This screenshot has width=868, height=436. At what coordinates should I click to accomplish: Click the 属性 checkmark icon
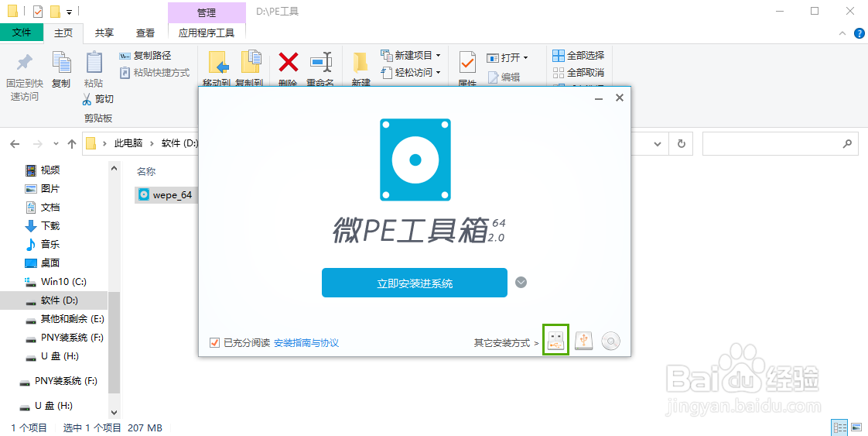pos(468,63)
